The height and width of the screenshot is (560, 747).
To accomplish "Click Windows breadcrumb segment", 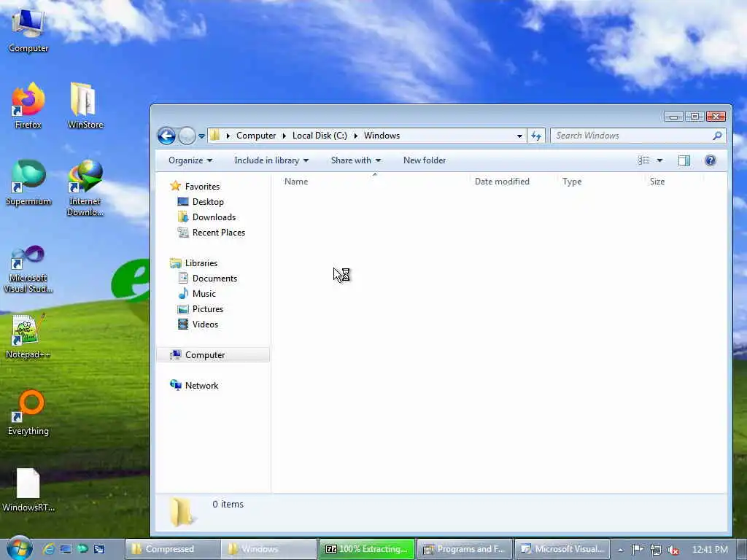I will (x=382, y=136).
